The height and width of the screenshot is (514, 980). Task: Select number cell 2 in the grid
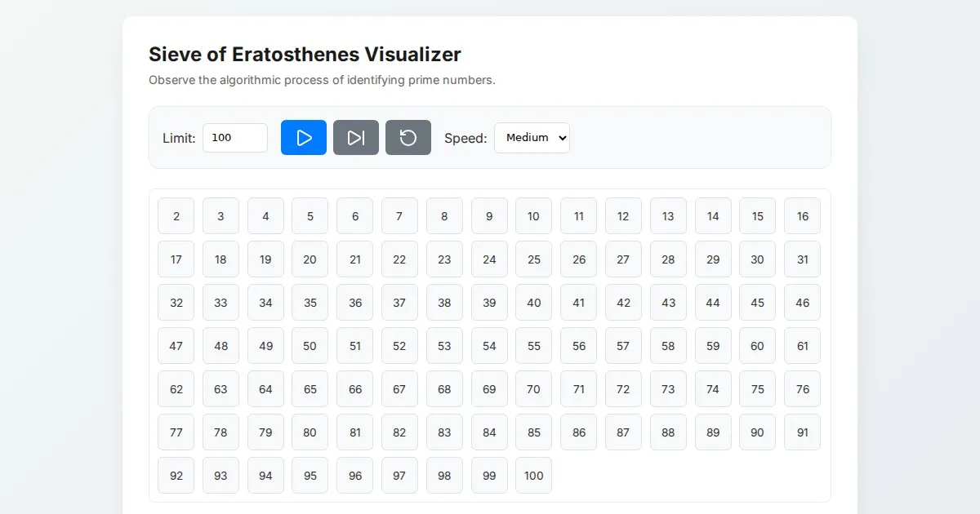point(176,216)
